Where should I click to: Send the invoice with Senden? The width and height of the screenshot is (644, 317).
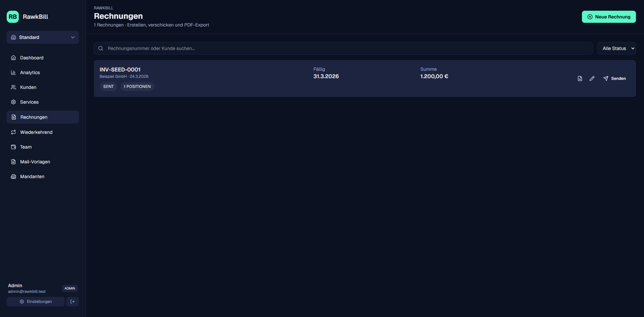(614, 78)
